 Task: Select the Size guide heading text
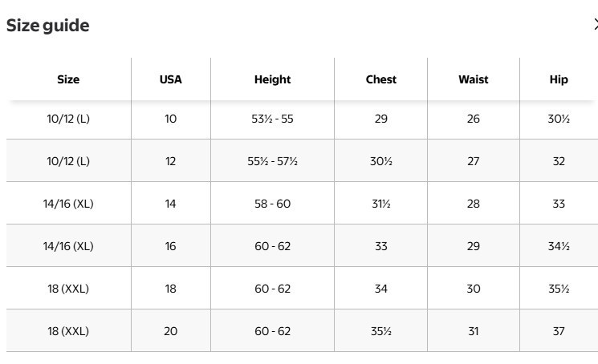coord(47,26)
